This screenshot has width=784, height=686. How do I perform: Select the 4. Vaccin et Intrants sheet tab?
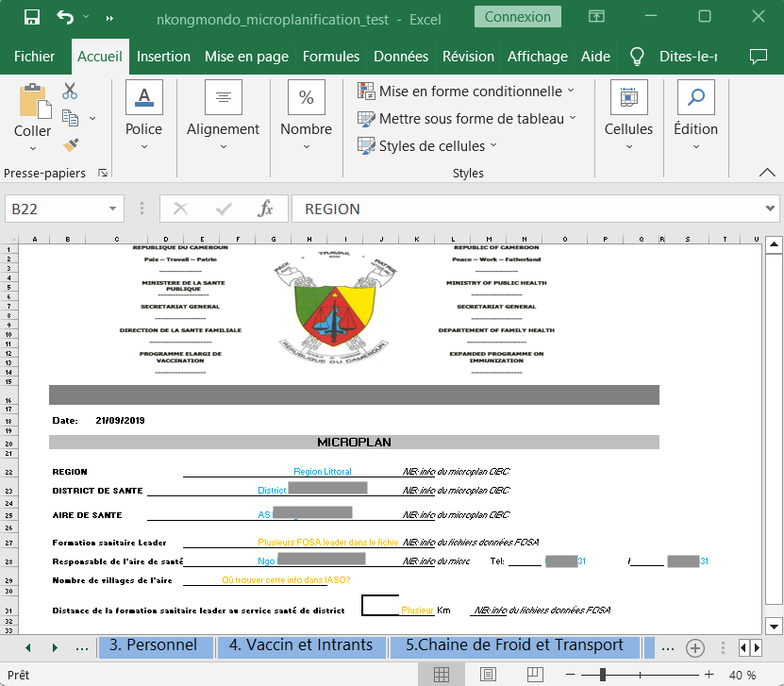point(301,646)
